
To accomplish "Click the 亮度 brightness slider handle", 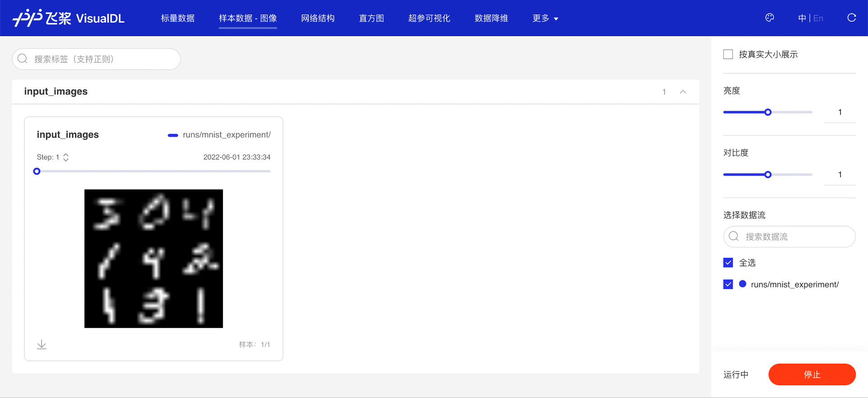I will [768, 112].
